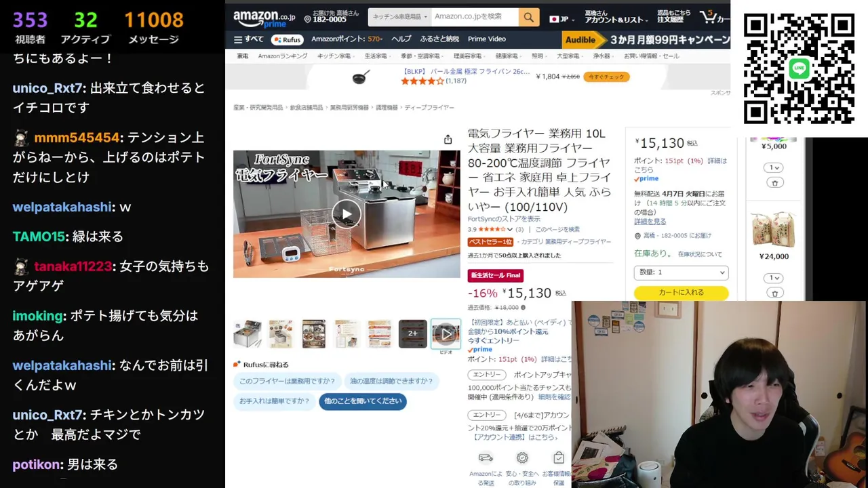Go to Prime Video from the nav bar

click(x=487, y=39)
